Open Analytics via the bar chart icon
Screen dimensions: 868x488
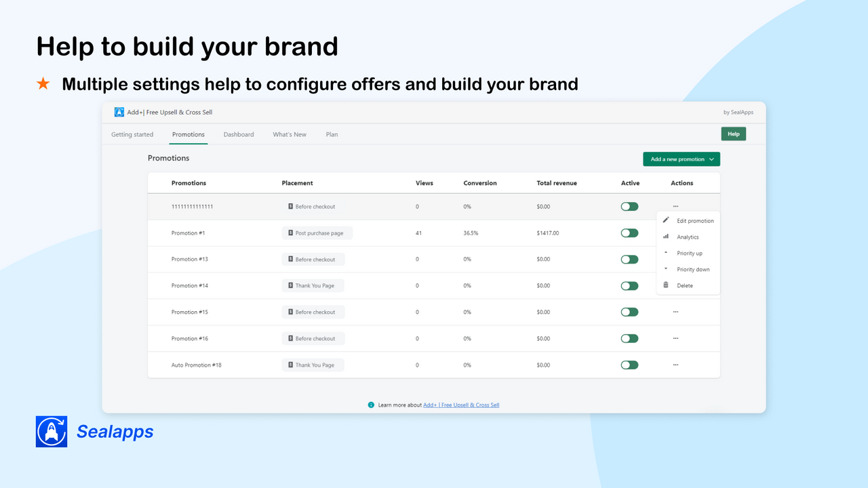coord(666,237)
